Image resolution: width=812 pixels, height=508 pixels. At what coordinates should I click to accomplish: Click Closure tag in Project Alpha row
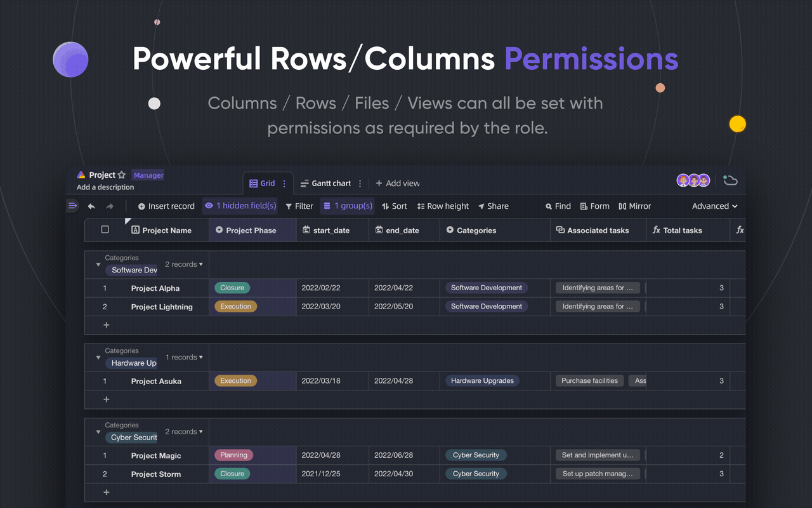click(x=232, y=288)
